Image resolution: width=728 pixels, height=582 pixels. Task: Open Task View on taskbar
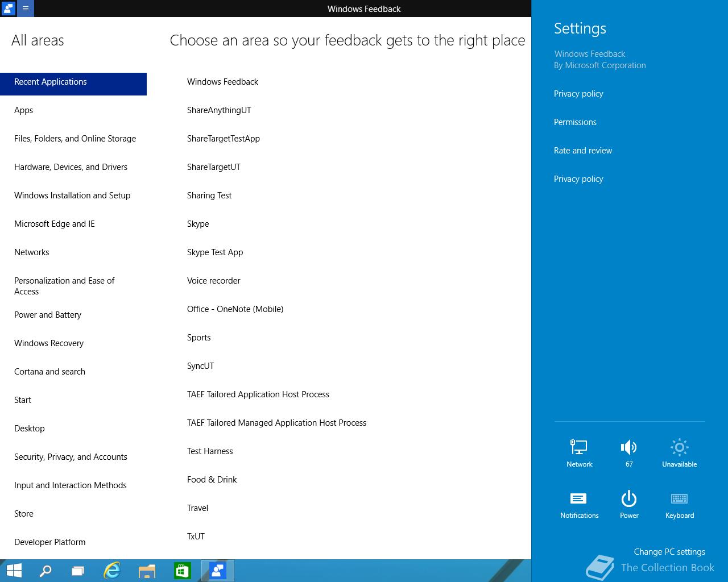click(78, 571)
